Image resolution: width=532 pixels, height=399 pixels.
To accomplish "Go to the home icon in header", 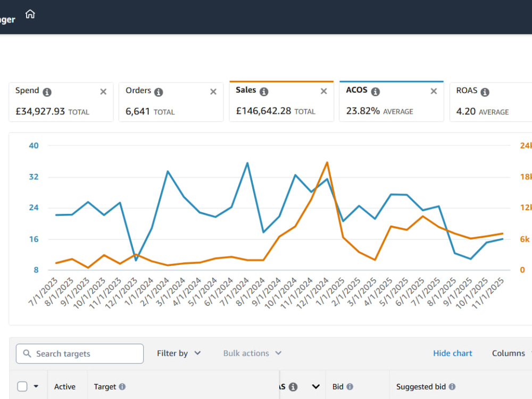I will click(x=30, y=14).
